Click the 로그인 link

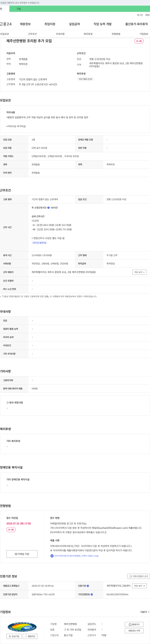(x=140, y=15)
